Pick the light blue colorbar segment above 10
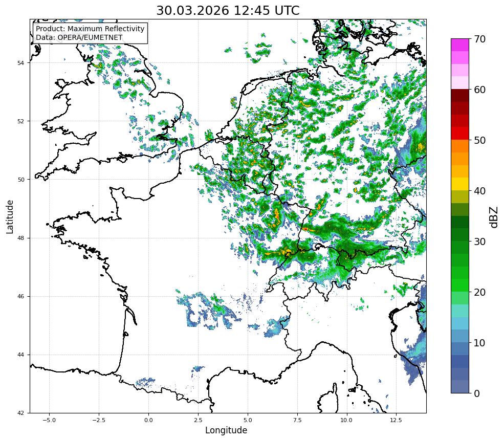The width and height of the screenshot is (504, 440). click(x=460, y=336)
